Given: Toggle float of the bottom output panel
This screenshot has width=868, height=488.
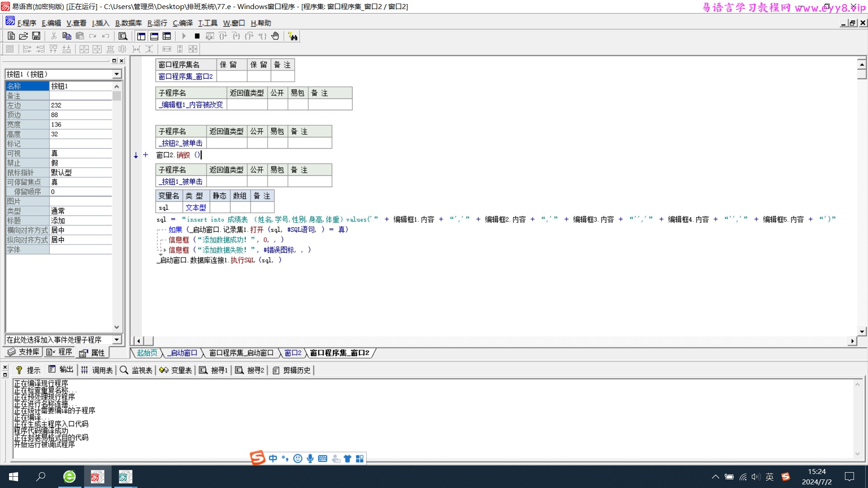Looking at the screenshot, I should pyautogui.click(x=5, y=375).
